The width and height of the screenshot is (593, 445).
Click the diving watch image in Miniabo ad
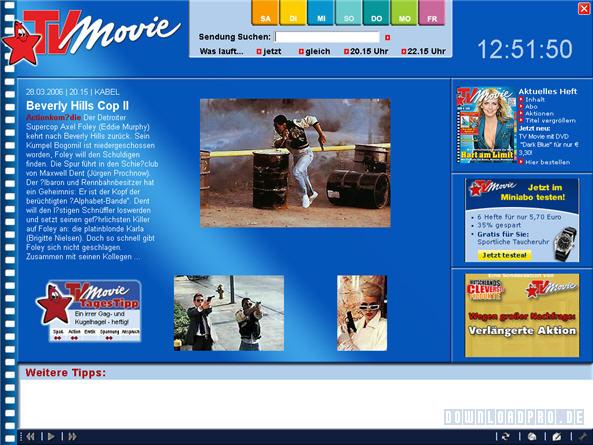[x=565, y=244]
